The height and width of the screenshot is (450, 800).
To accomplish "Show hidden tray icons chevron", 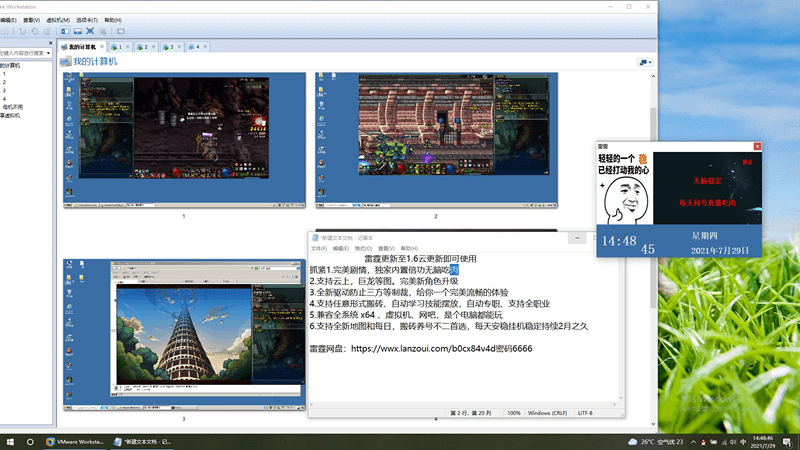I will coord(693,442).
